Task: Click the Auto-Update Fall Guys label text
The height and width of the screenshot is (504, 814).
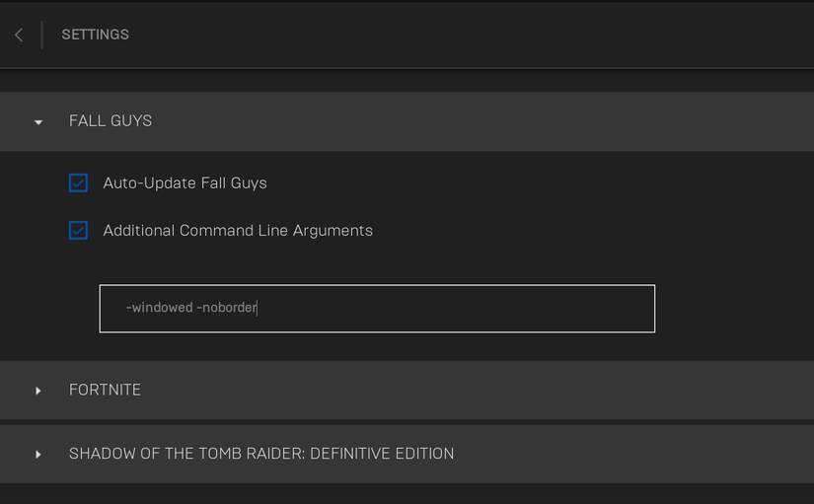Action: (x=185, y=182)
